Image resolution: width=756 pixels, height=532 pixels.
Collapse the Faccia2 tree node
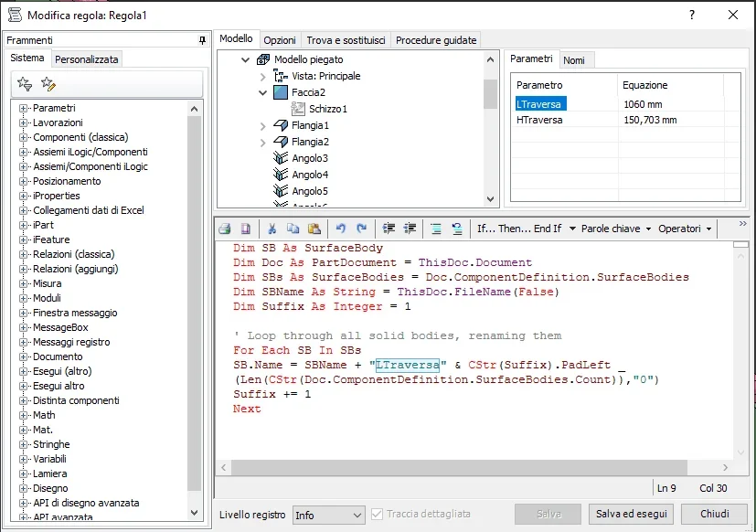[263, 92]
